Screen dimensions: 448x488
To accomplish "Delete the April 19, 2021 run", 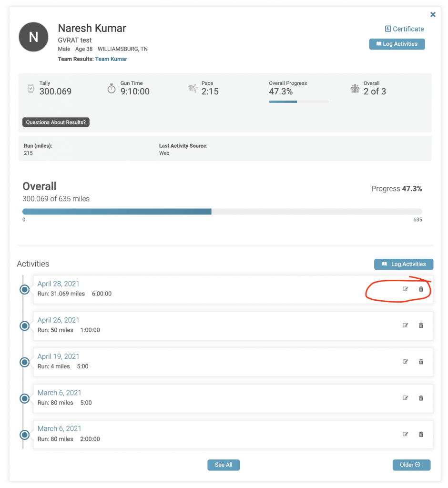I will pyautogui.click(x=421, y=361).
